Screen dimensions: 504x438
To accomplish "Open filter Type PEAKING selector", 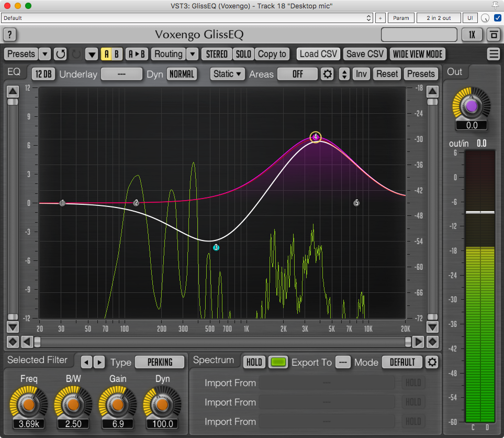I will click(x=160, y=362).
